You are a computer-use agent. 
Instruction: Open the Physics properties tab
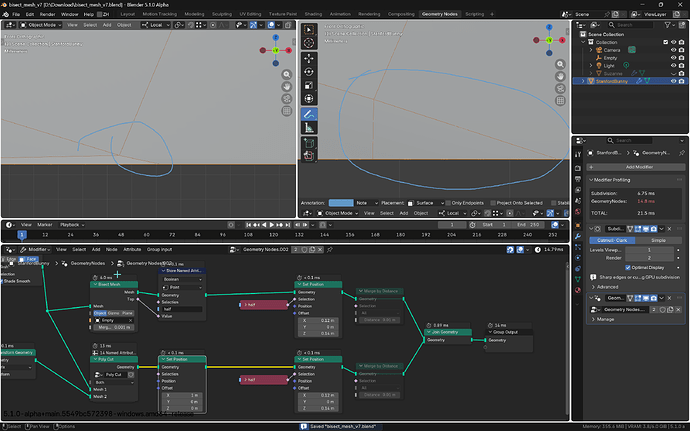pos(578,258)
